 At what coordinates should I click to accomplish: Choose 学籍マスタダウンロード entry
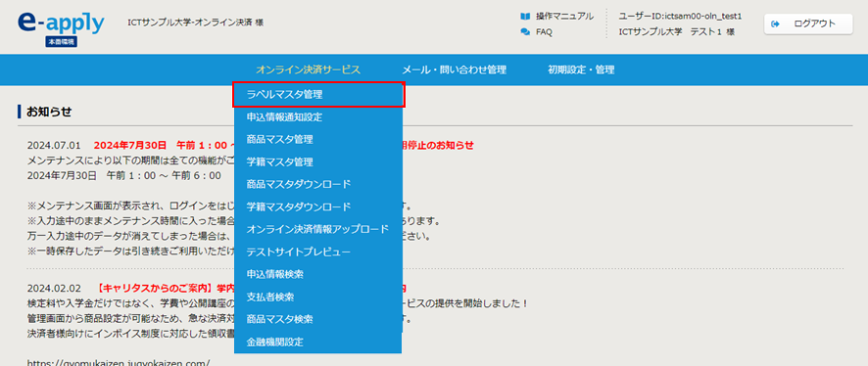(x=318, y=206)
